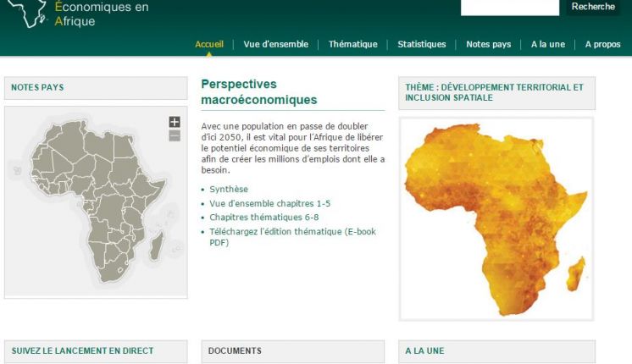
Task: Navigate to Notes pays menu item
Action: (x=488, y=44)
